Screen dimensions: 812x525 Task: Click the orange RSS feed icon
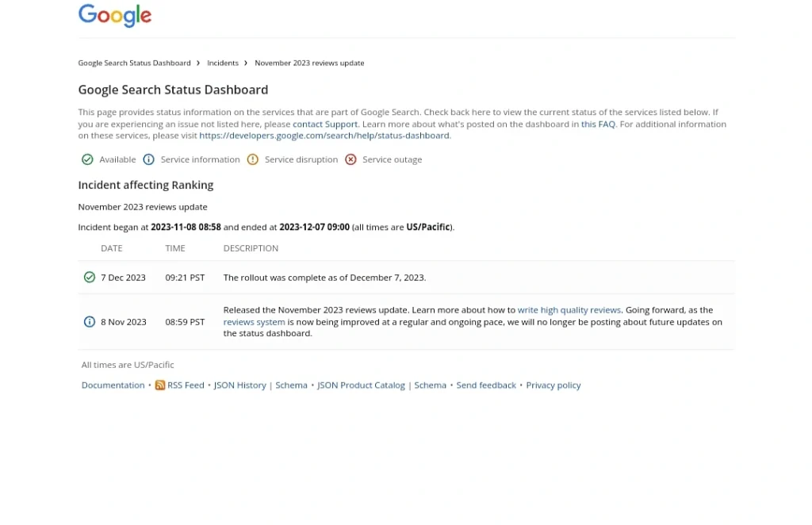pos(160,385)
